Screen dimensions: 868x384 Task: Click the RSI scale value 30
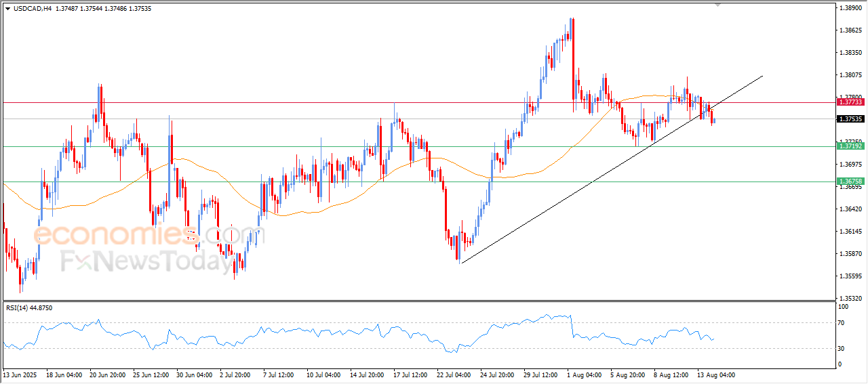tap(842, 348)
